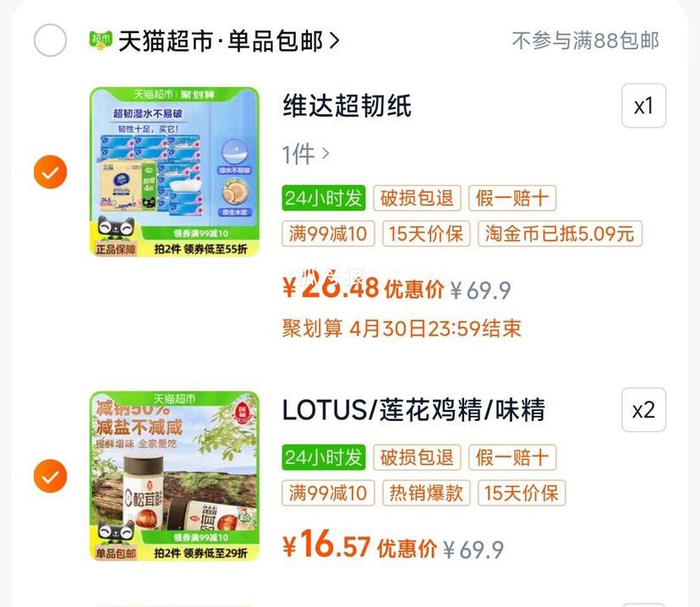This screenshot has width=700, height=607.
Task: Tap the 假一赔十 tag on 莲花鸡精
Action: click(x=512, y=457)
